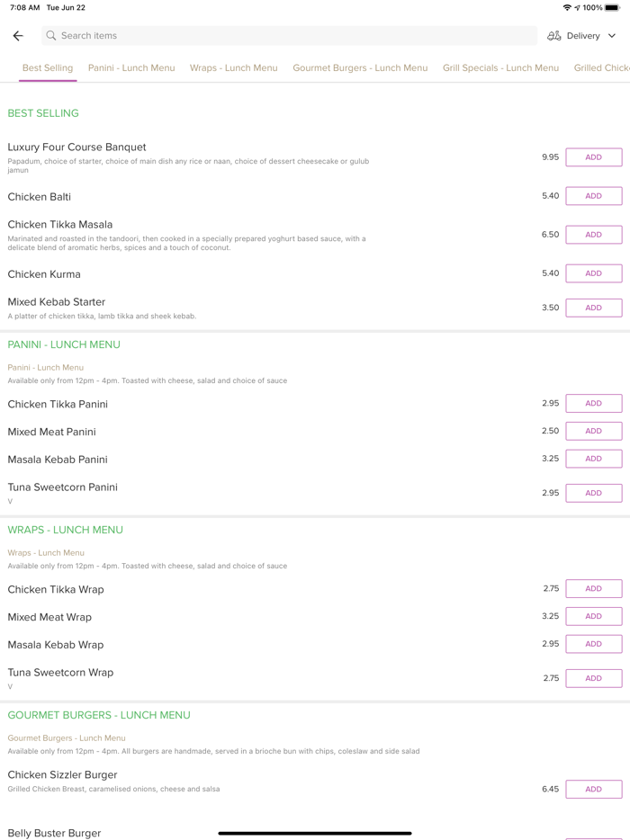The height and width of the screenshot is (840, 630).
Task: Focus the Search items field
Action: [288, 36]
